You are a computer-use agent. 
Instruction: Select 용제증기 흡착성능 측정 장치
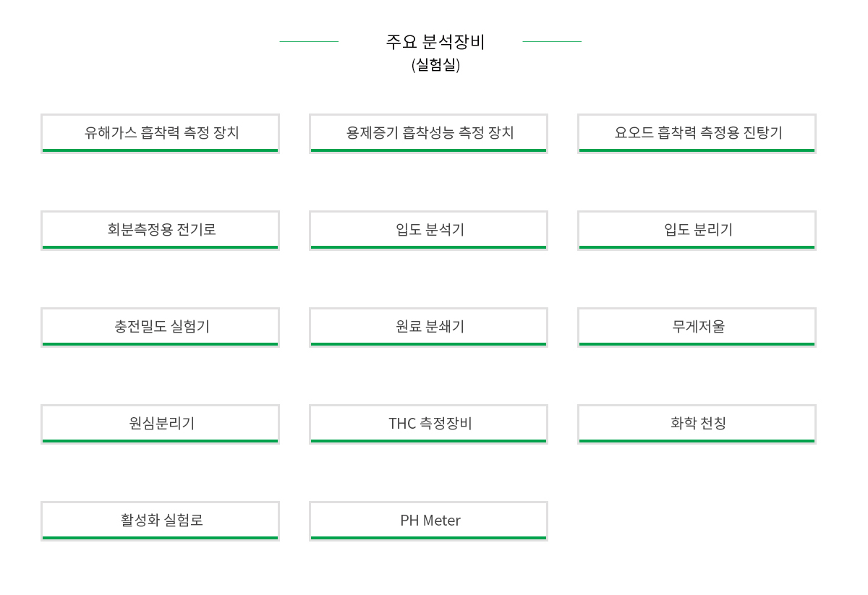(x=428, y=133)
